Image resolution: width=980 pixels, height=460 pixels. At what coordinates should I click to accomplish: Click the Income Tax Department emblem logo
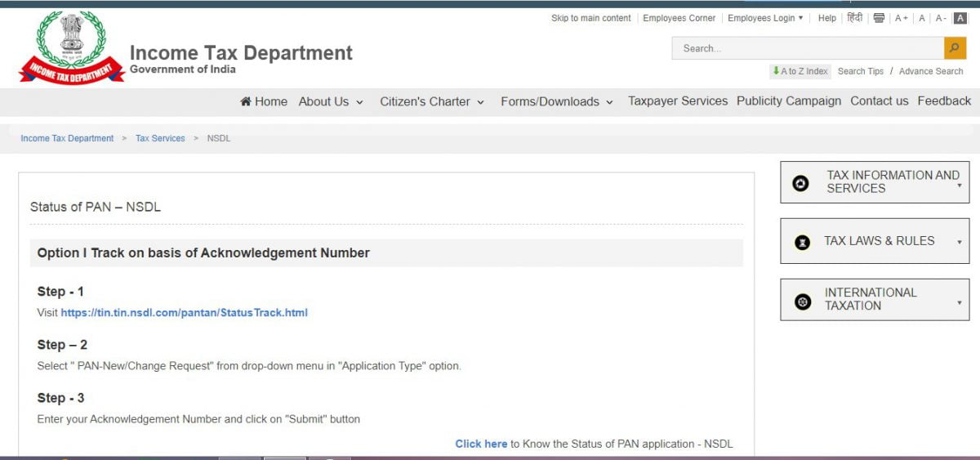coord(72,47)
